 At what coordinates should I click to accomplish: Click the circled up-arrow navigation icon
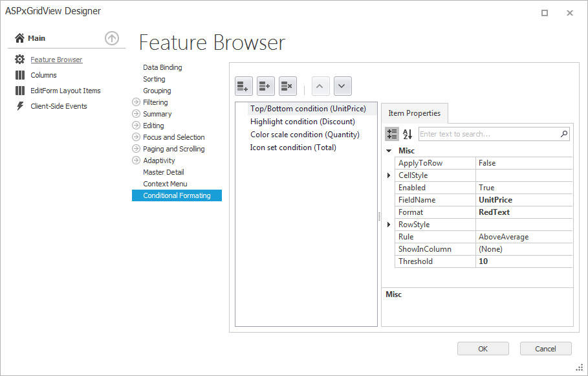[112, 38]
